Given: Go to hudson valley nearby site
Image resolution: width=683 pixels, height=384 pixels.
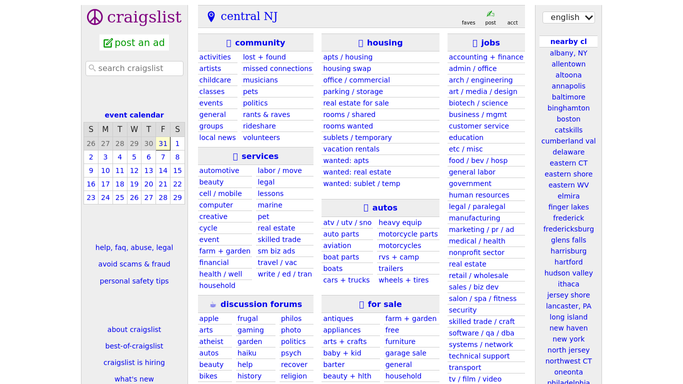Looking at the screenshot, I should 568,273.
